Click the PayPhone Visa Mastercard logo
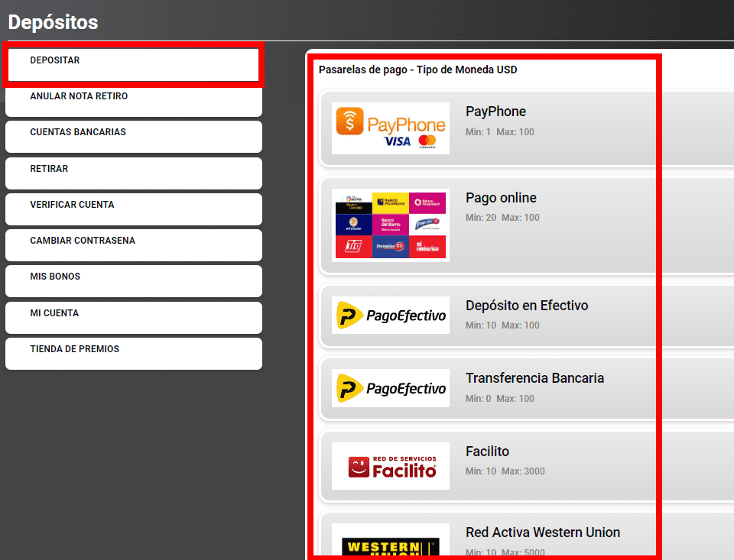Image resolution: width=734 pixels, height=560 pixels. (391, 128)
